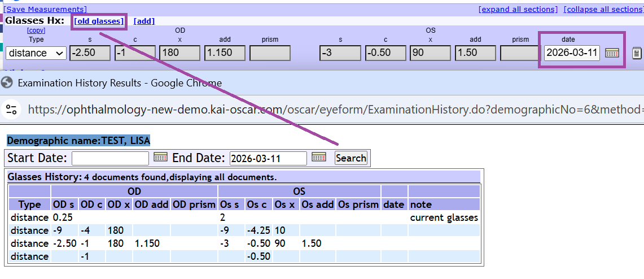Click OD add value 1.150 in history table
This screenshot has height=279, width=644.
pos(147,243)
